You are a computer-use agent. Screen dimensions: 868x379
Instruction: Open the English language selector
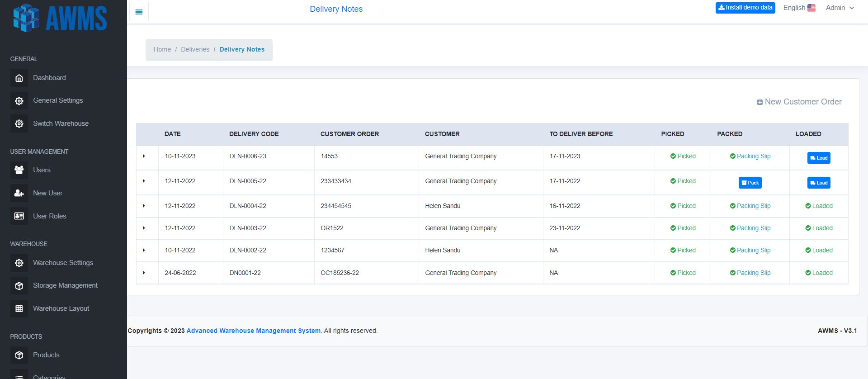tap(799, 8)
